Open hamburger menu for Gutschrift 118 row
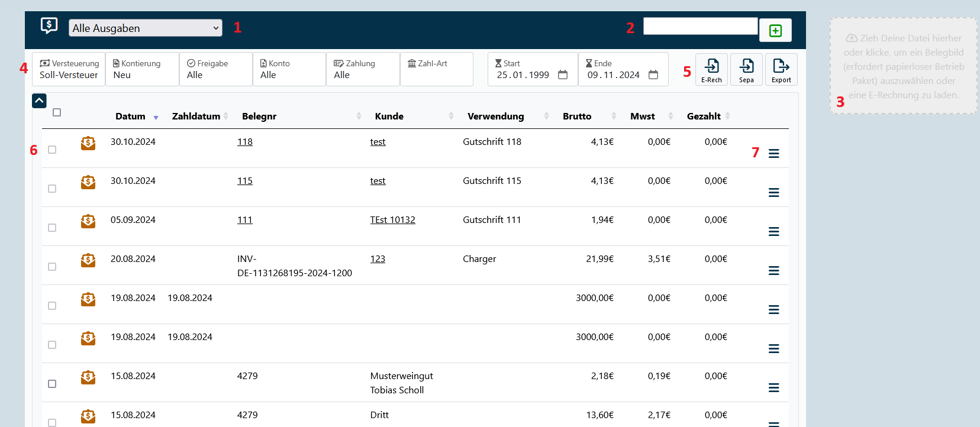Image resolution: width=980 pixels, height=427 pixels. click(773, 154)
